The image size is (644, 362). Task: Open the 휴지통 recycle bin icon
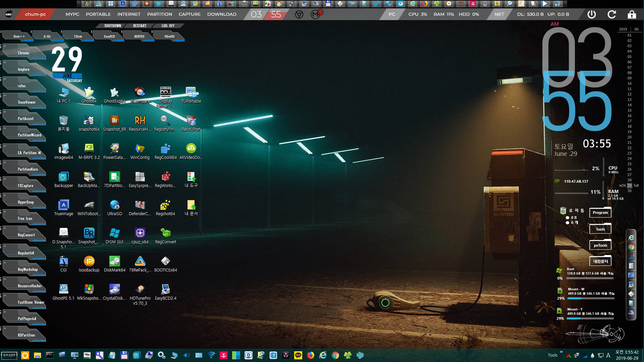point(63,123)
